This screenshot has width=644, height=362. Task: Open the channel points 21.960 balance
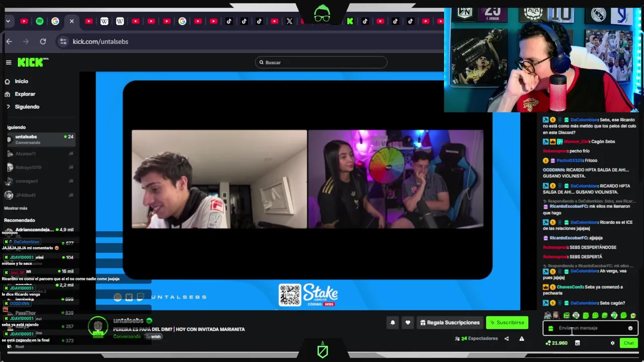pos(556,343)
